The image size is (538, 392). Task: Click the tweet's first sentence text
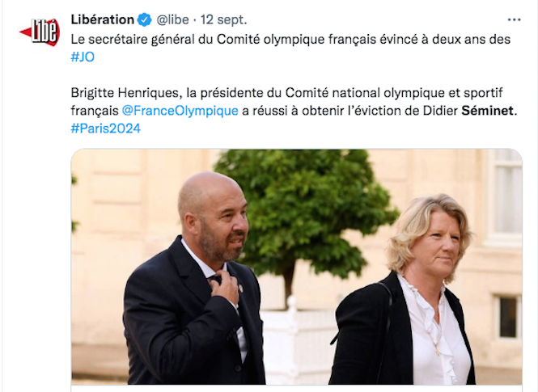point(290,48)
